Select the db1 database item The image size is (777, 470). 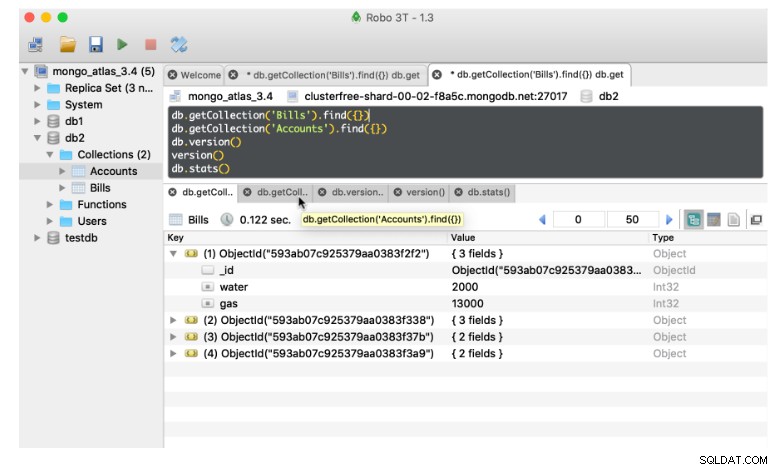point(74,121)
